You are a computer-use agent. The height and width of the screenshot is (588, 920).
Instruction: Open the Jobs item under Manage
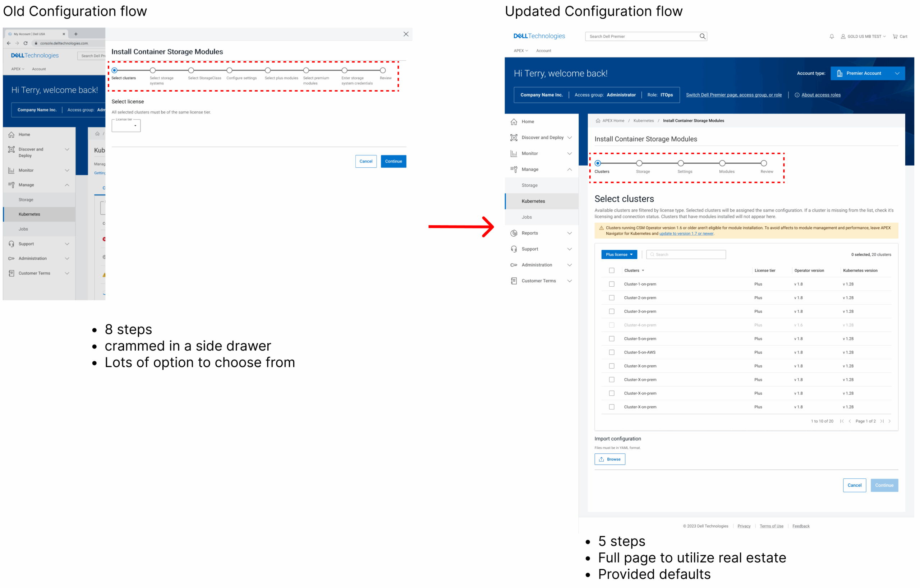point(527,217)
